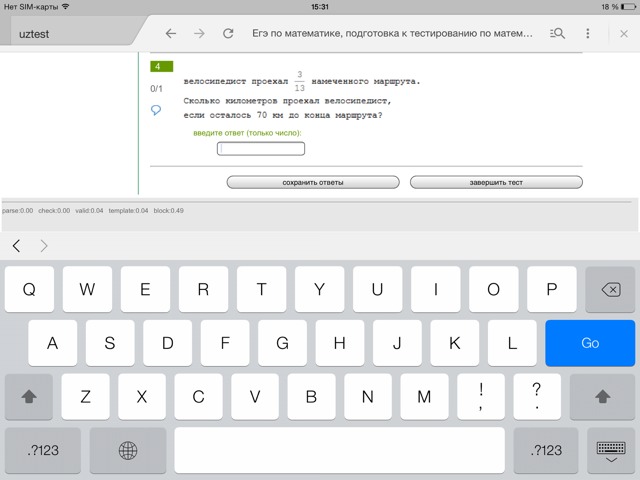
Task: Toggle the left Shift key
Action: [x=29, y=396]
